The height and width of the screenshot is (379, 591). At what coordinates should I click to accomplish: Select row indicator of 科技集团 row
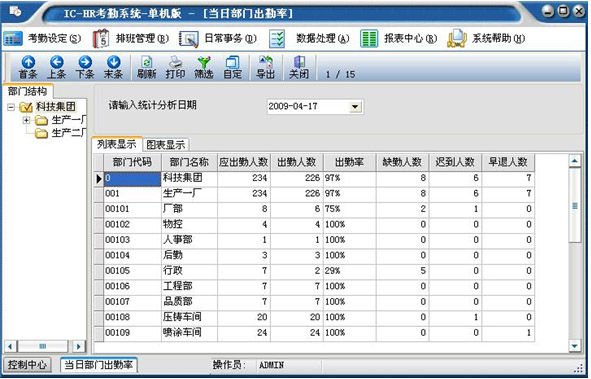99,179
